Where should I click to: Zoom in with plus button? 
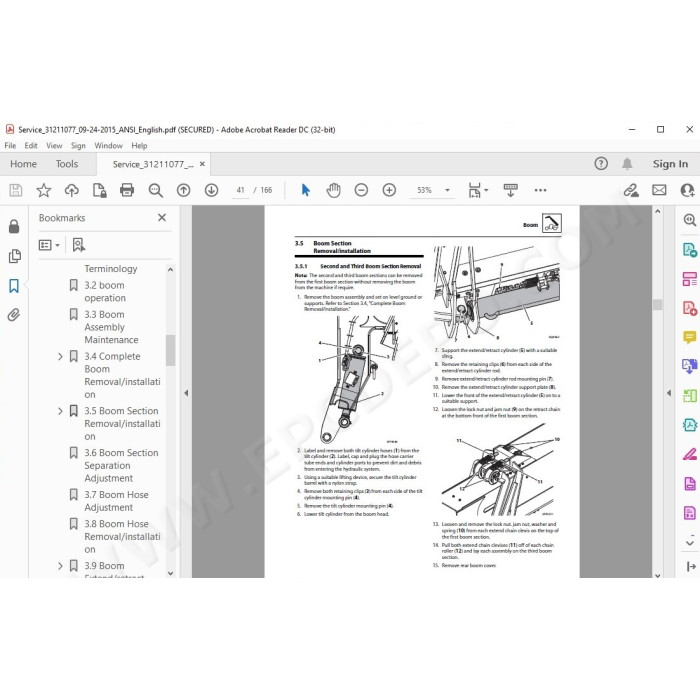[x=389, y=190]
